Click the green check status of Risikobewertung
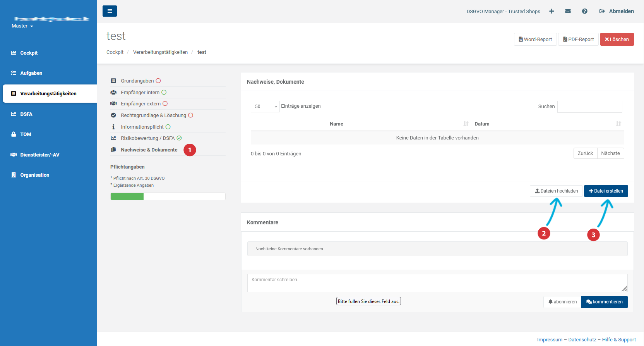Viewport: 644px width, 346px height. point(179,138)
